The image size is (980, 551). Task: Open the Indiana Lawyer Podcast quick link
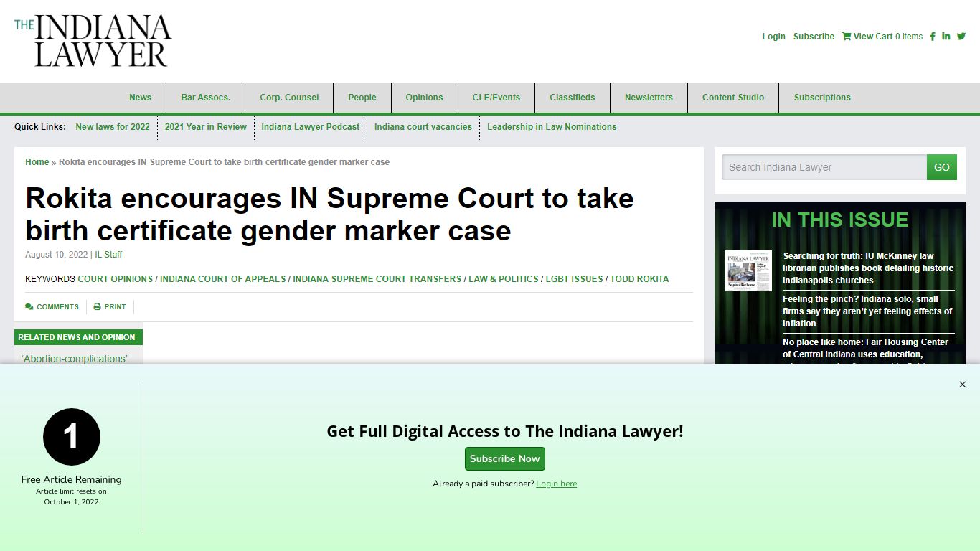[311, 127]
